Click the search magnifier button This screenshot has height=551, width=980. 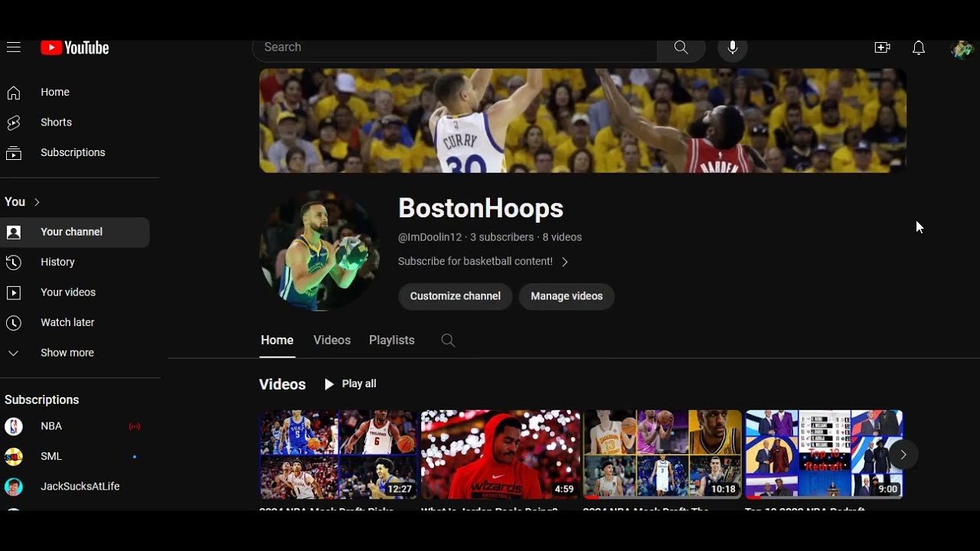[x=681, y=47]
